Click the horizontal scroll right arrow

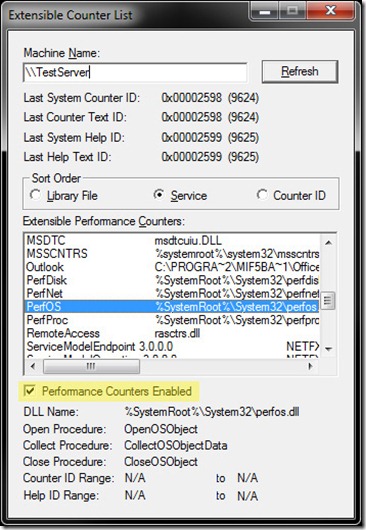(311, 366)
